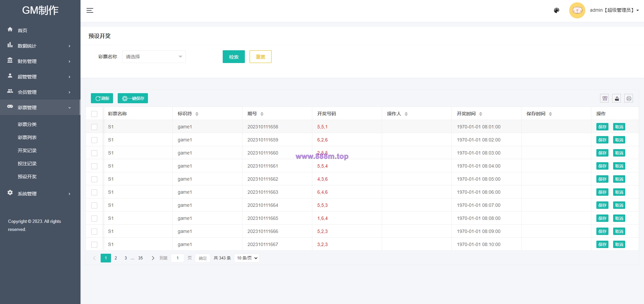The width and height of the screenshot is (644, 304).
Task: Sort by the 期号 column arrows
Action: (262, 114)
